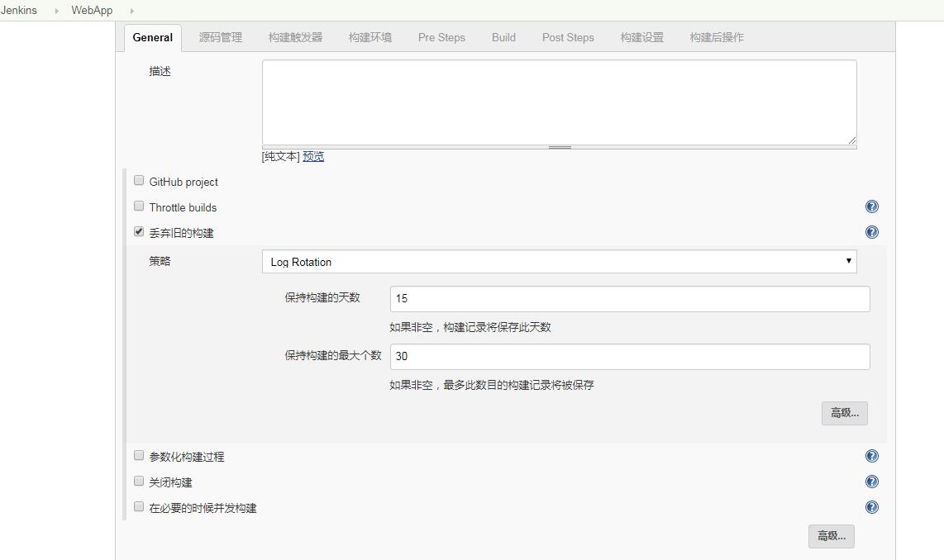Open help for 参数化构建过程 option

tap(871, 456)
